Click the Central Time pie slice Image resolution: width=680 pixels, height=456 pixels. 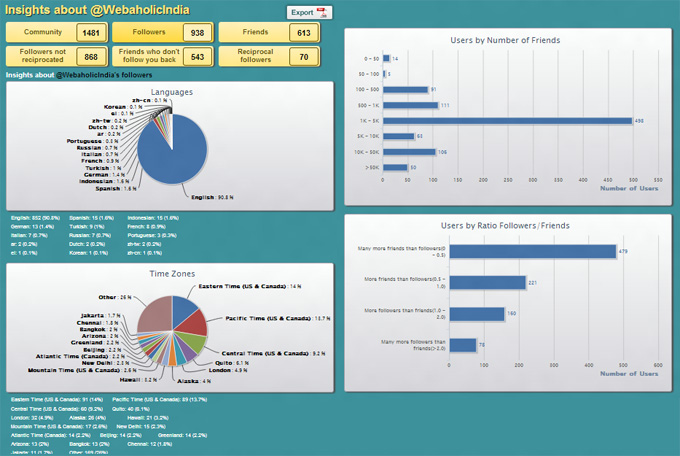194,341
